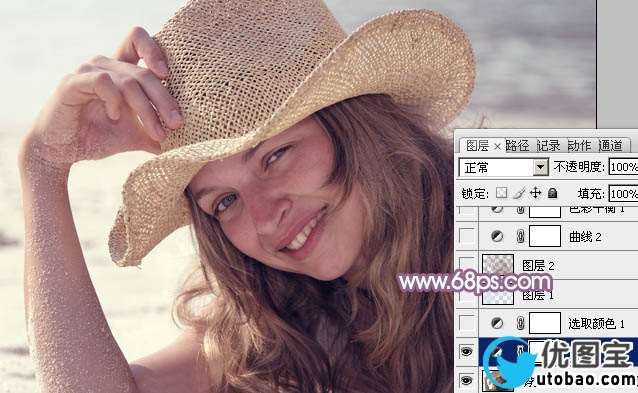The image size is (638, 393).
Task: Select the 曲线 2 layer mask thumbnail
Action: pos(545,236)
